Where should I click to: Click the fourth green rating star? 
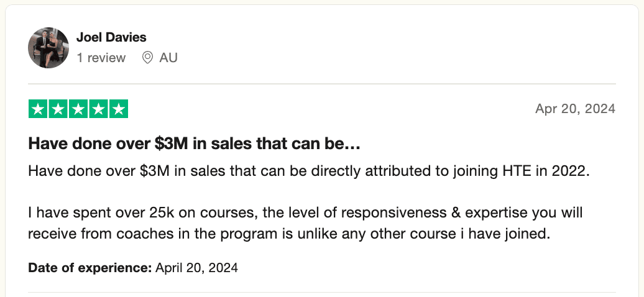coord(98,109)
